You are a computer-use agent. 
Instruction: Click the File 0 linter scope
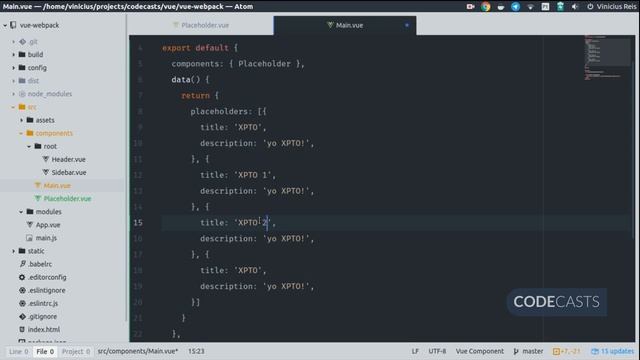click(x=45, y=351)
